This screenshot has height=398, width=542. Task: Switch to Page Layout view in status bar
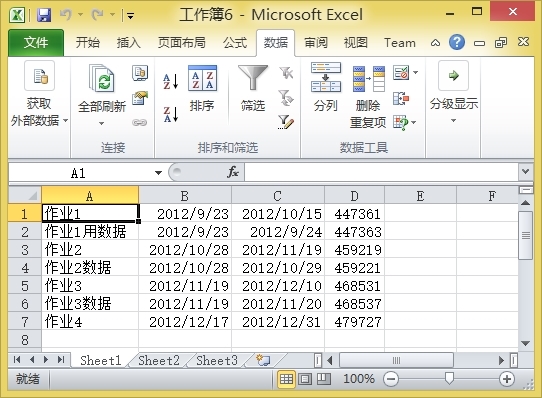pyautogui.click(x=305, y=379)
